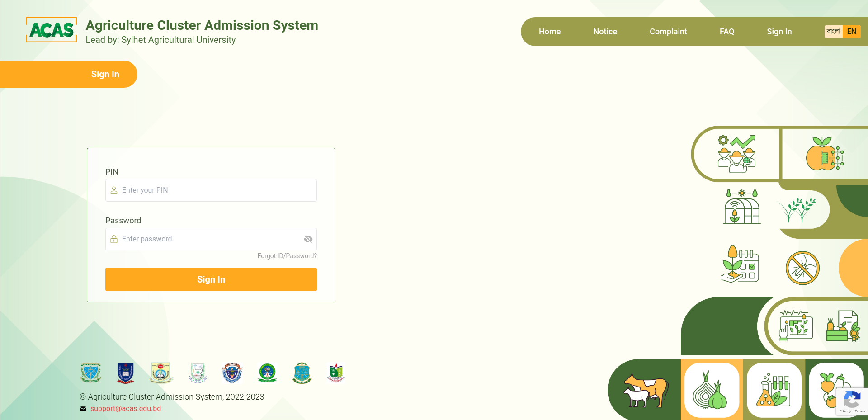Viewport: 868px width, 420px height.
Task: Click "Lead by: Sylhet Agricultural University" text
Action: point(160,40)
